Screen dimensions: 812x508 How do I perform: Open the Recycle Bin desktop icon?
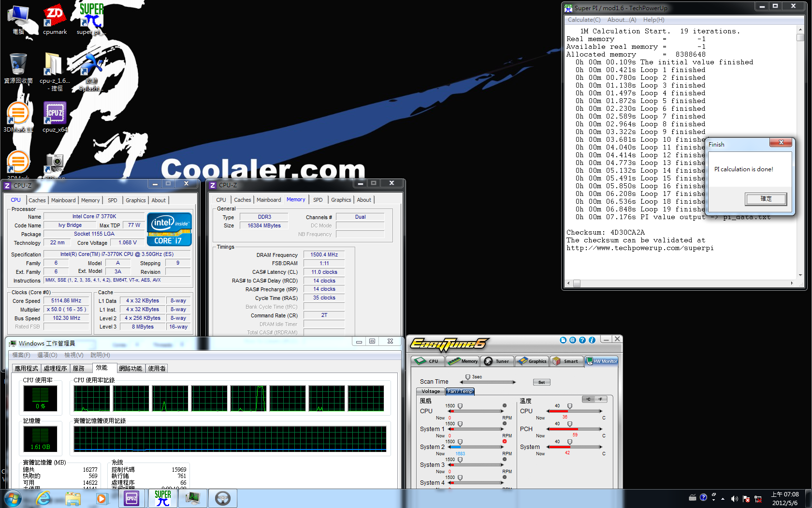(18, 68)
